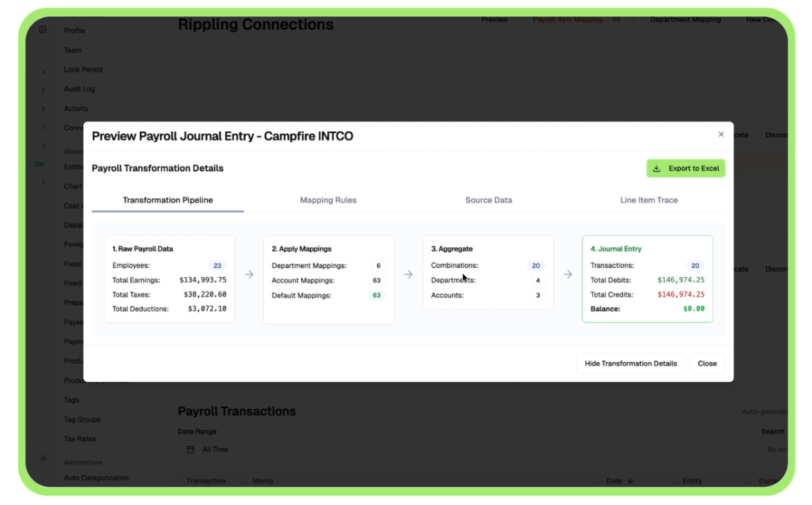The height and width of the screenshot is (505, 812).
Task: Click Total Taxes value $38,220.60
Action: click(205, 294)
